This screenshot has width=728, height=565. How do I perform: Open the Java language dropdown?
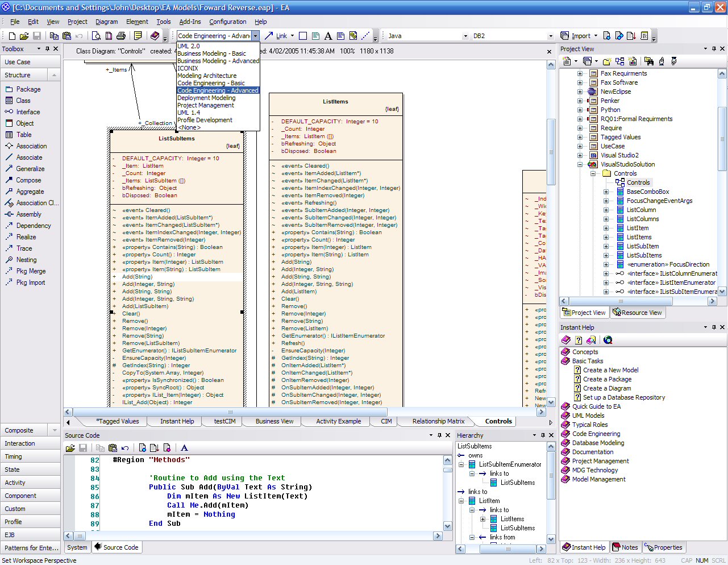(464, 36)
